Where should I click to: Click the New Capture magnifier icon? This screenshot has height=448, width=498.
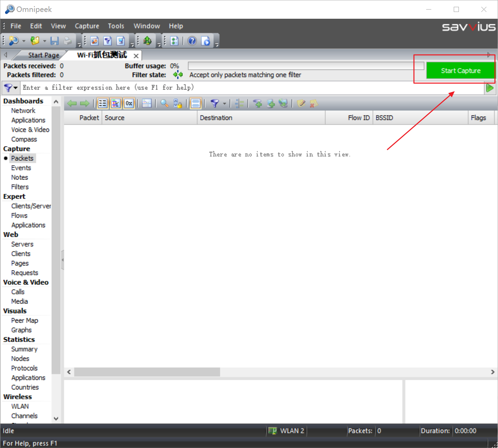14,41
